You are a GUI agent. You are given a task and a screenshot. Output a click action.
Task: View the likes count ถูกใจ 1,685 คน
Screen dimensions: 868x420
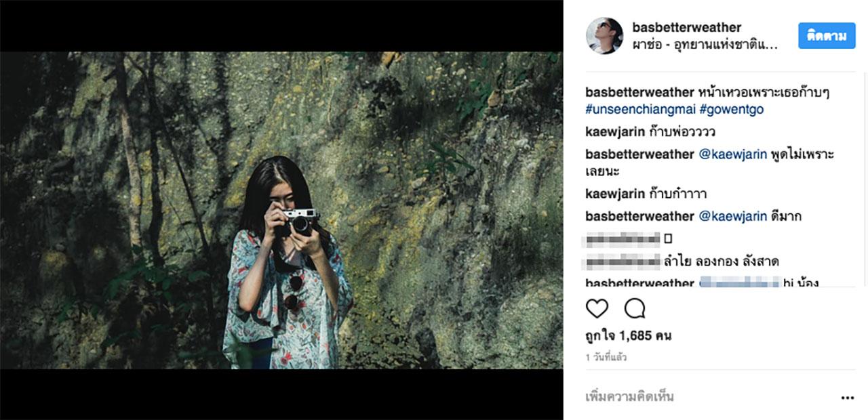coord(628,336)
